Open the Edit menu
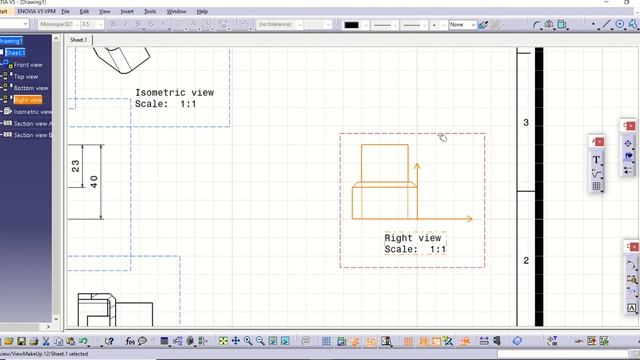 (84, 11)
